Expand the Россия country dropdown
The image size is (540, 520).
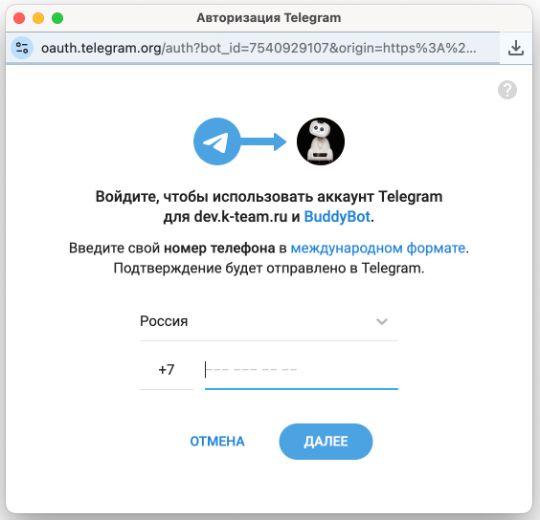click(269, 321)
